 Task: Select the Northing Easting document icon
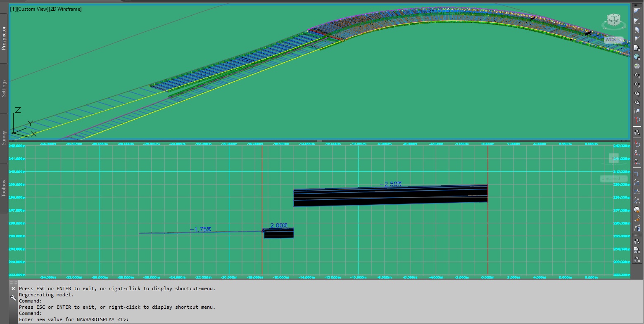coord(637,48)
